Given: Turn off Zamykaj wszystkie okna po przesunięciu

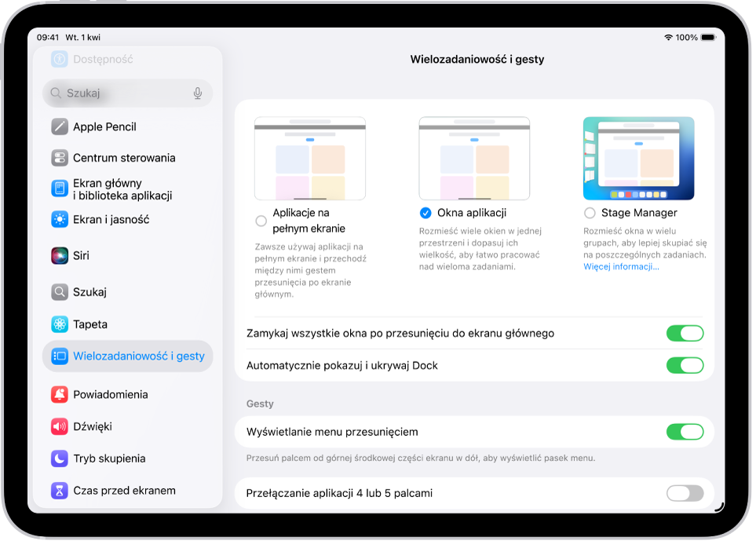Looking at the screenshot, I should click(x=685, y=332).
